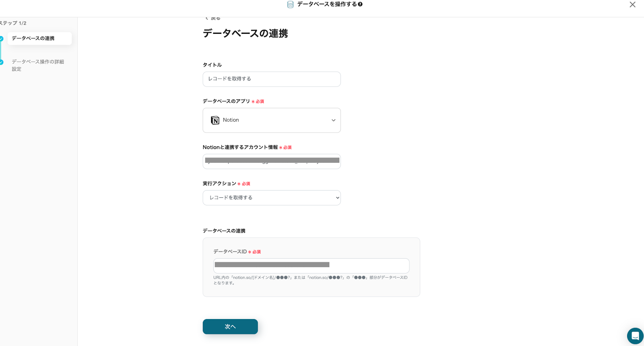Click the タイトル input field
This screenshot has height=346, width=644.
272,79
